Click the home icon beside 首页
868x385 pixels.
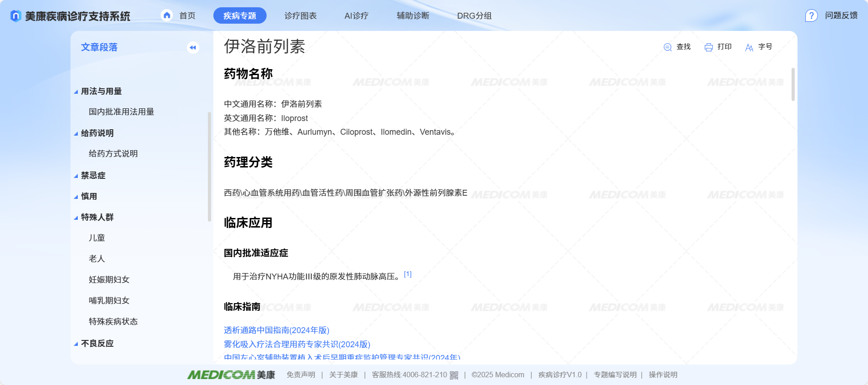(167, 15)
